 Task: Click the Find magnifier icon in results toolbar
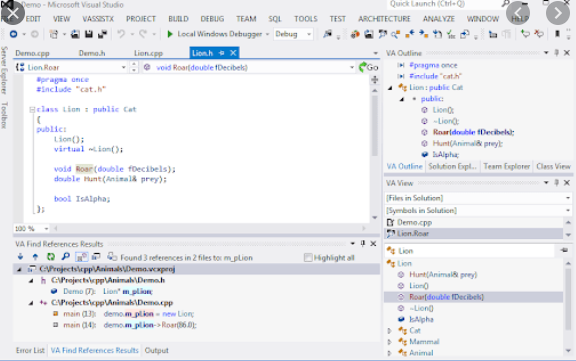point(66,257)
